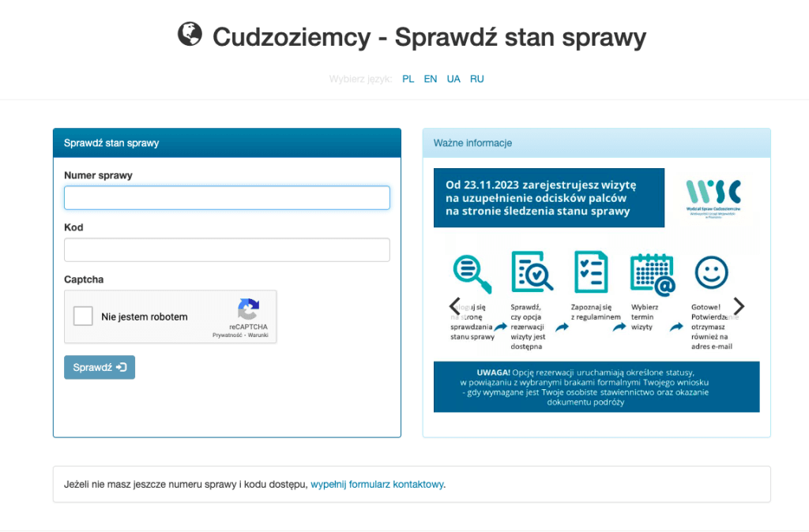
Task: Click the smiley face confirmation icon
Action: click(711, 272)
